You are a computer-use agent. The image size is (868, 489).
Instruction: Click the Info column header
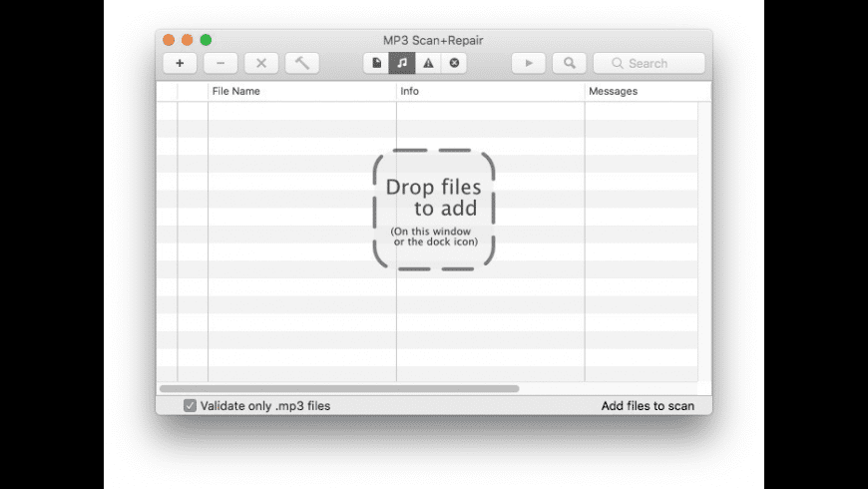point(491,91)
